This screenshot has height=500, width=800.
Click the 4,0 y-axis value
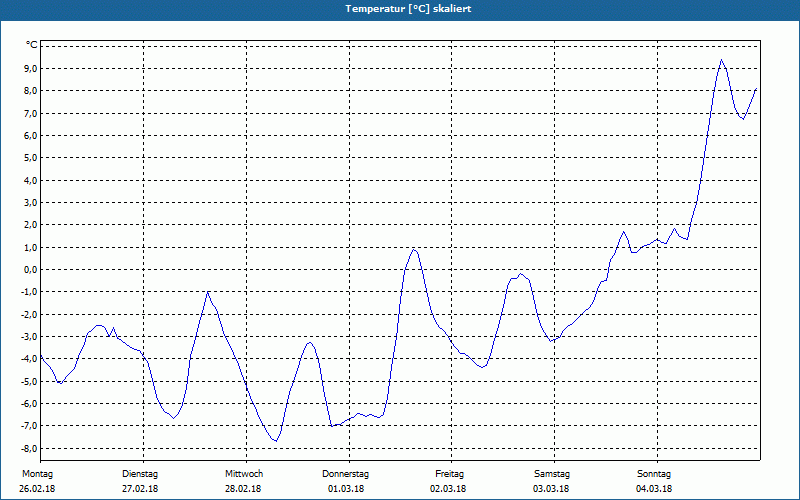[30, 180]
